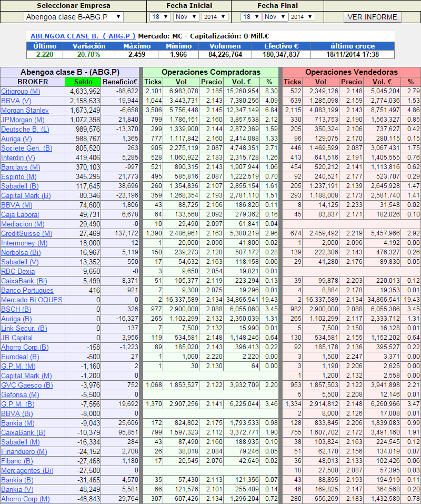
Task: Open the CaixaBank (B) broker link
Action: pos(23,433)
